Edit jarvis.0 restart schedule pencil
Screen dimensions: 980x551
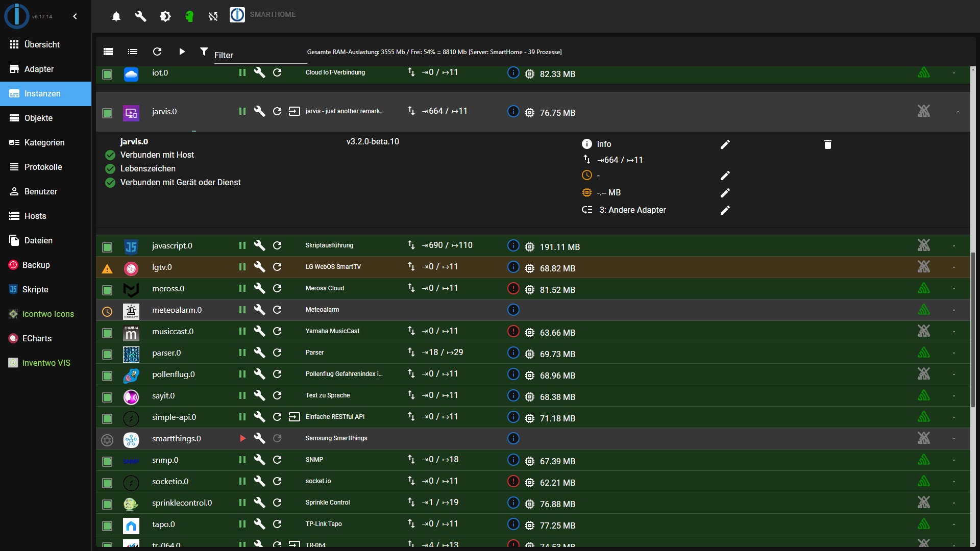[725, 176]
